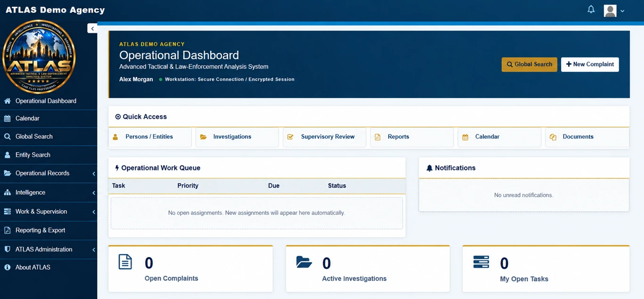This screenshot has height=299, width=644.
Task: Create a New Complaint with the white button
Action: click(590, 64)
